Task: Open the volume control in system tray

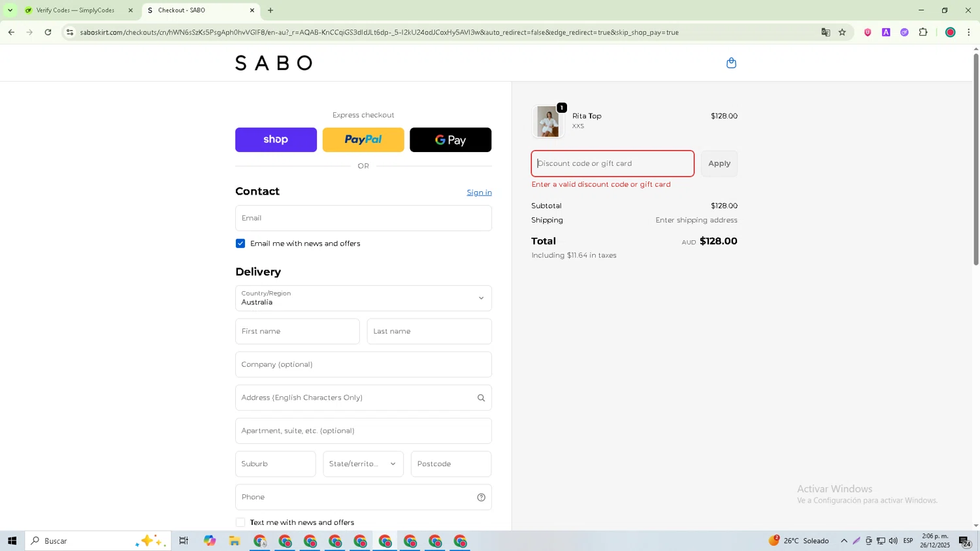Action: [x=893, y=541]
